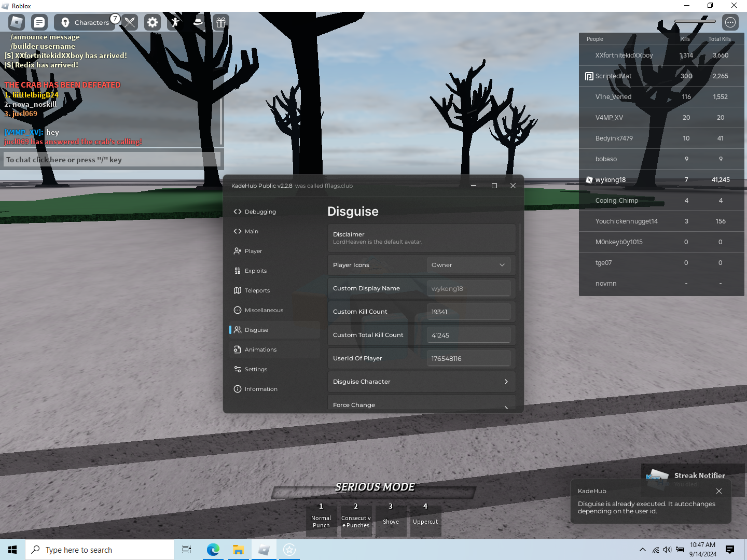Edit Custom Total Kill Count field
This screenshot has width=747, height=560.
tap(468, 335)
